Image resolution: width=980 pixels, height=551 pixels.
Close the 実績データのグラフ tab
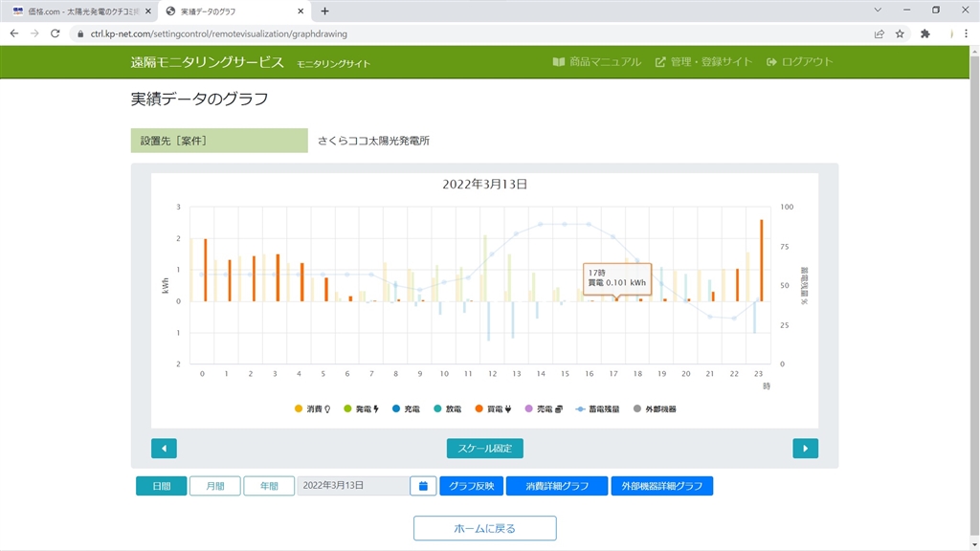point(301,11)
